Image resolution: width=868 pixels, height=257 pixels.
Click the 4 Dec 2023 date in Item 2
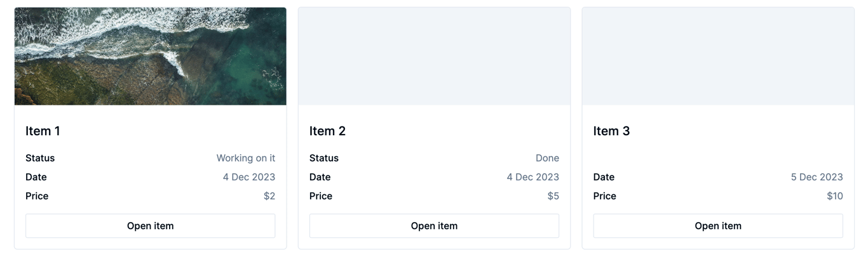[532, 177]
